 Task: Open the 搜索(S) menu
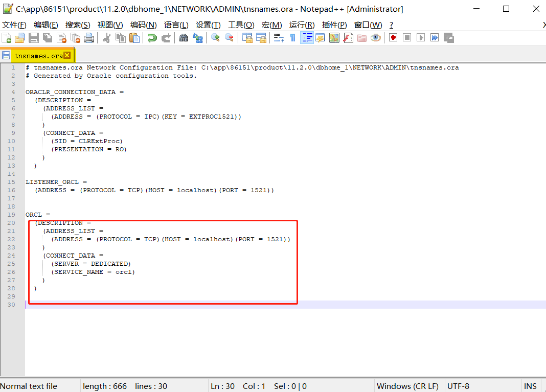coord(78,25)
